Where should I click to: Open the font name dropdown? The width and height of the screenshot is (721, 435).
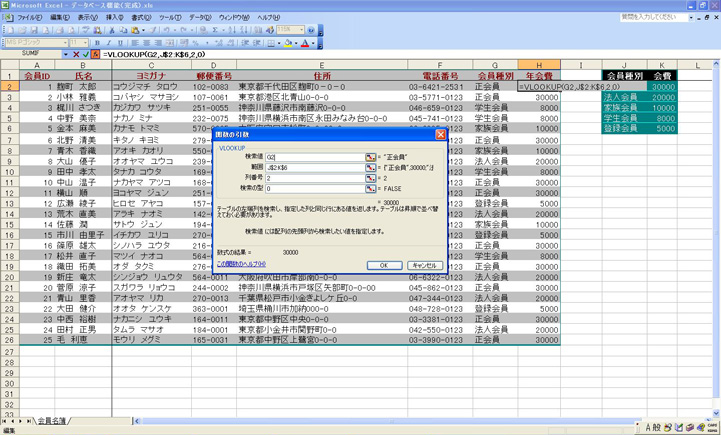tap(65, 43)
